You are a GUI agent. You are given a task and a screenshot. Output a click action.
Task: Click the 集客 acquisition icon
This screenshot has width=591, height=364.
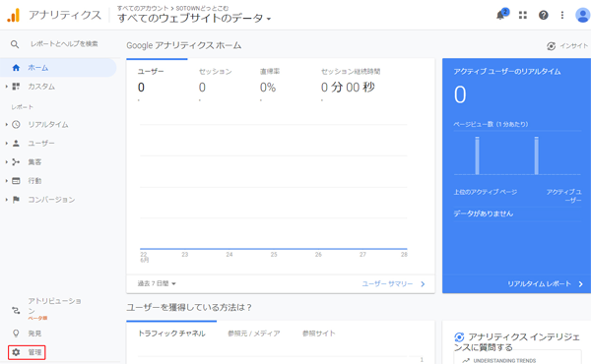16,162
